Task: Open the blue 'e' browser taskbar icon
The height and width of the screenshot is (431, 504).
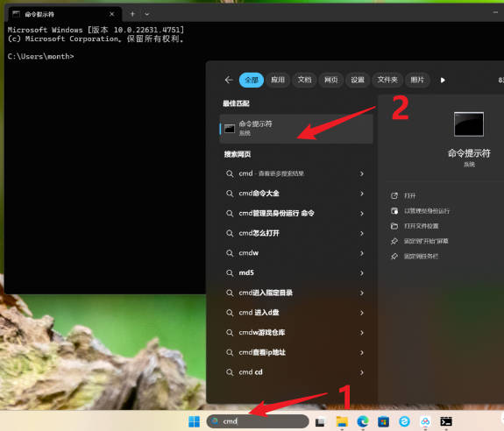Action: click(404, 421)
